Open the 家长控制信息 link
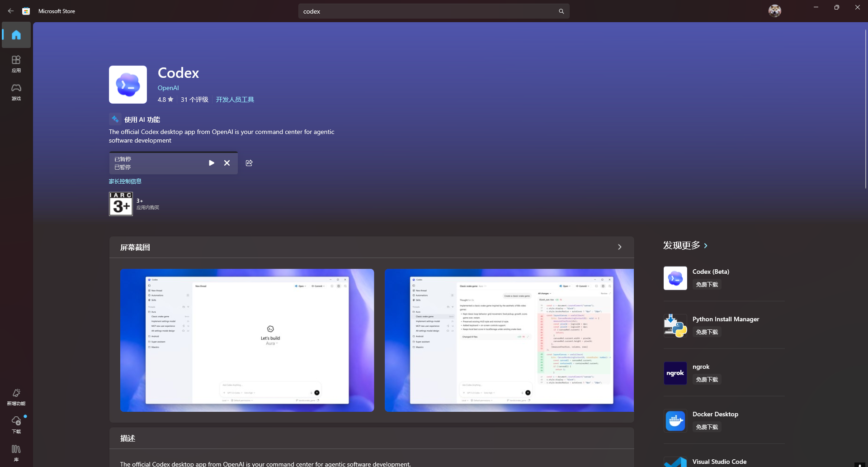The height and width of the screenshot is (467, 868). tap(125, 181)
